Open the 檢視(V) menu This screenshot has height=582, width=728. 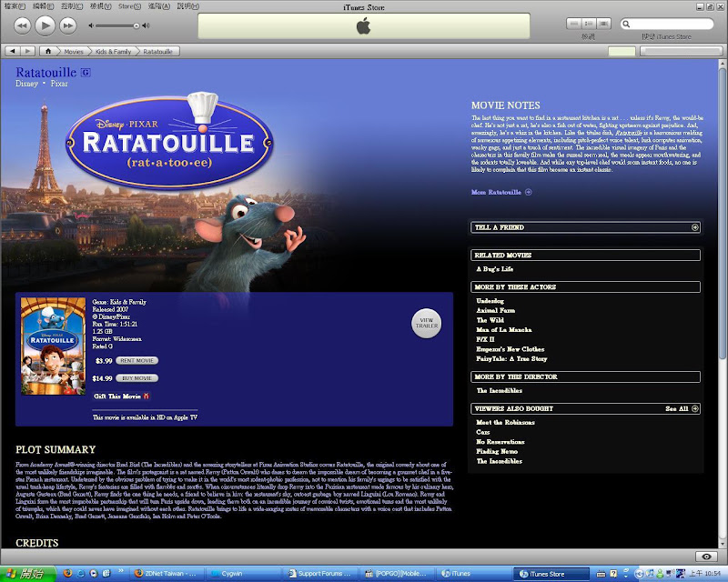coord(100,6)
